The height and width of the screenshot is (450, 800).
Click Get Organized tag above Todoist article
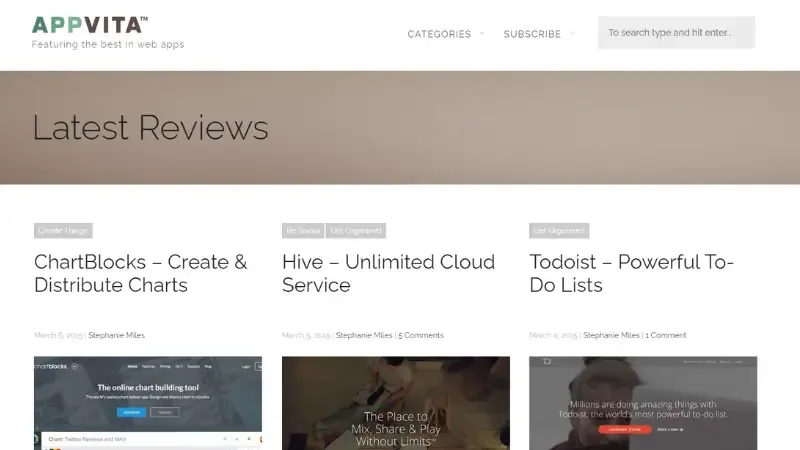[559, 231]
